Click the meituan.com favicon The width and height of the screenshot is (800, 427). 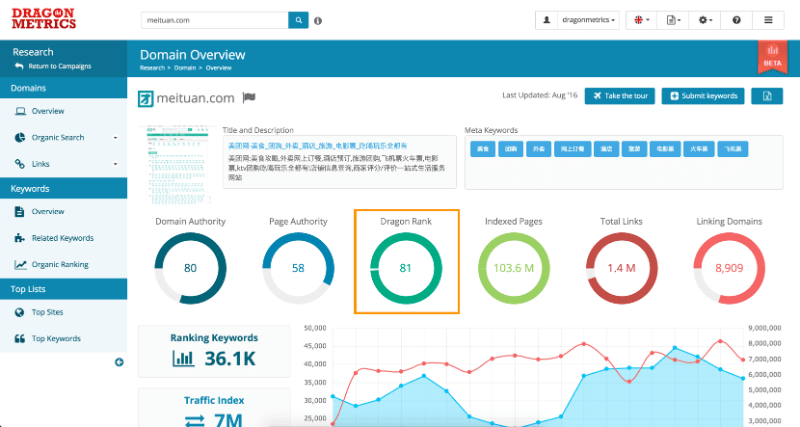[145, 98]
